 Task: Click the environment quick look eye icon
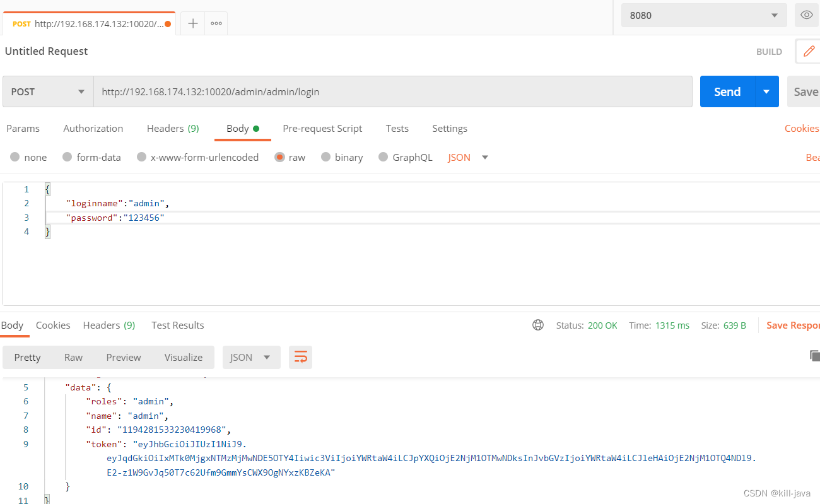click(x=806, y=15)
